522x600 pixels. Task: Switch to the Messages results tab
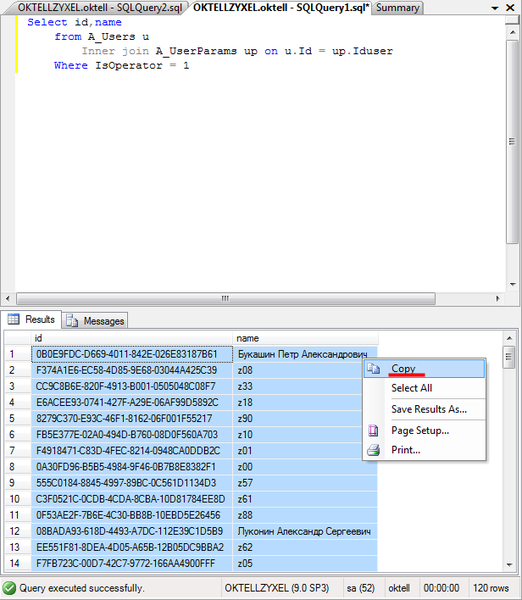pyautogui.click(x=95, y=321)
